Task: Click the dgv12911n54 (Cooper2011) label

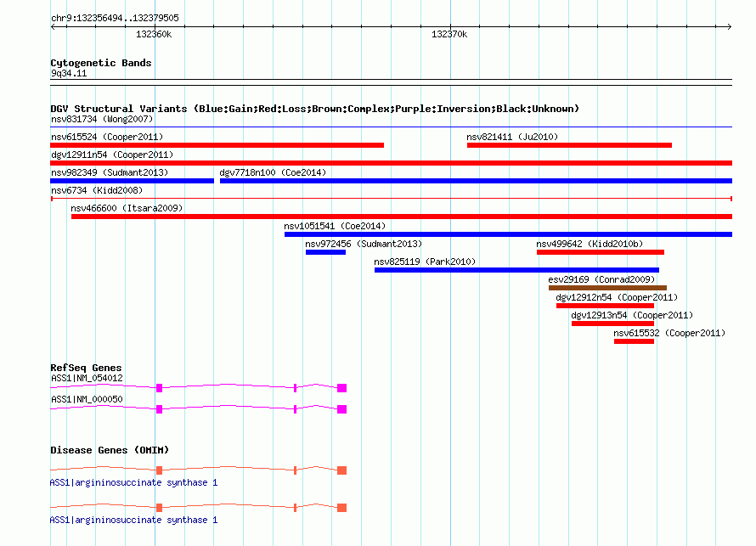Action: point(112,155)
